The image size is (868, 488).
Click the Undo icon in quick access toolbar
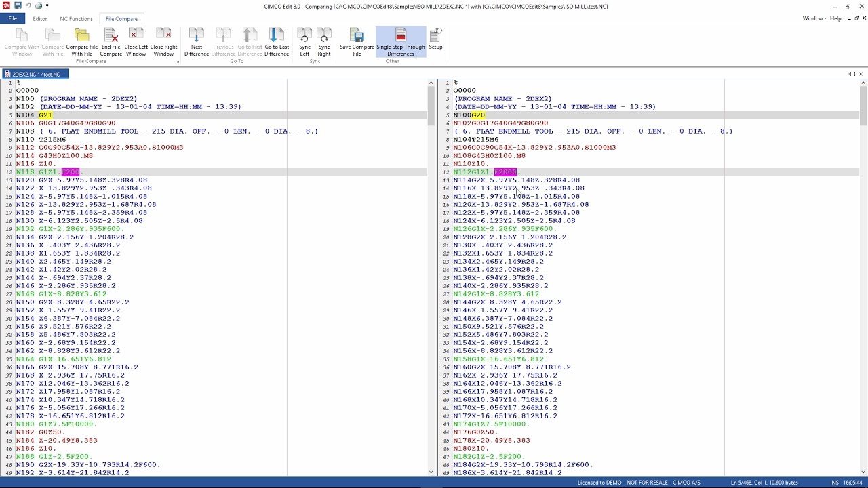tap(28, 6)
